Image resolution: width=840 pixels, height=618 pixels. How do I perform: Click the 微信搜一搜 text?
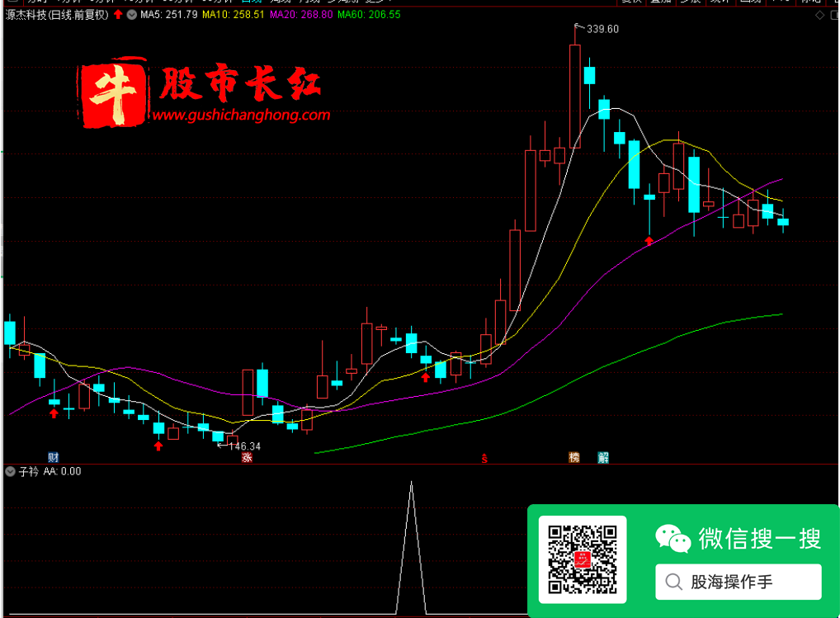coord(760,538)
